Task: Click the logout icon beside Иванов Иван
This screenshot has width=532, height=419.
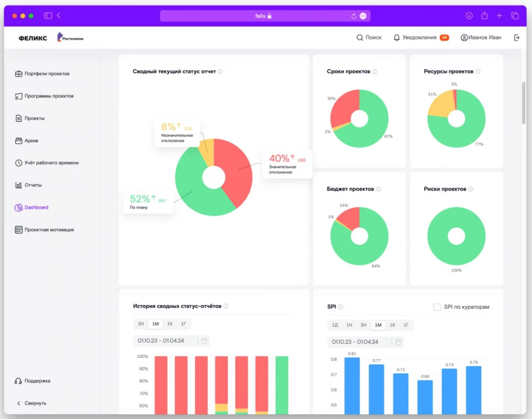Action: 516,38
